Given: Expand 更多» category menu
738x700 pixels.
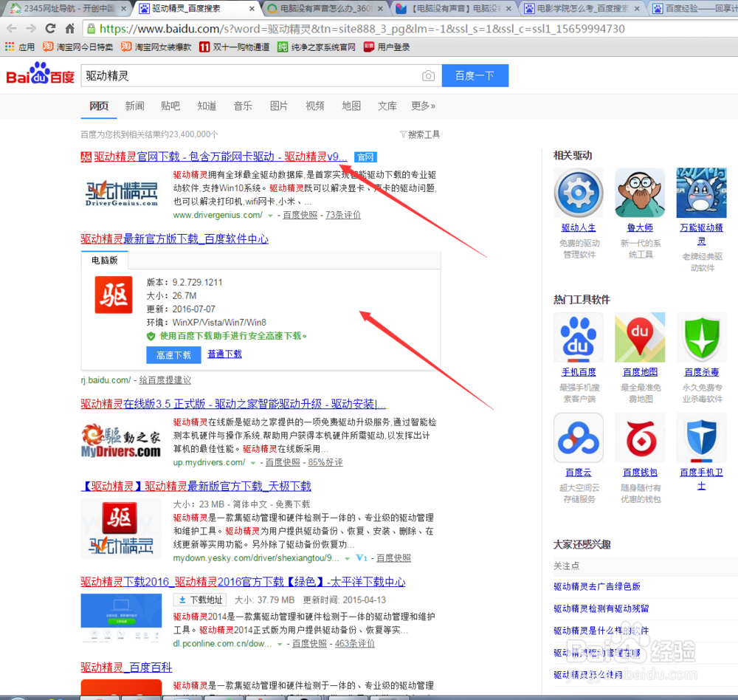Looking at the screenshot, I should pos(423,106).
